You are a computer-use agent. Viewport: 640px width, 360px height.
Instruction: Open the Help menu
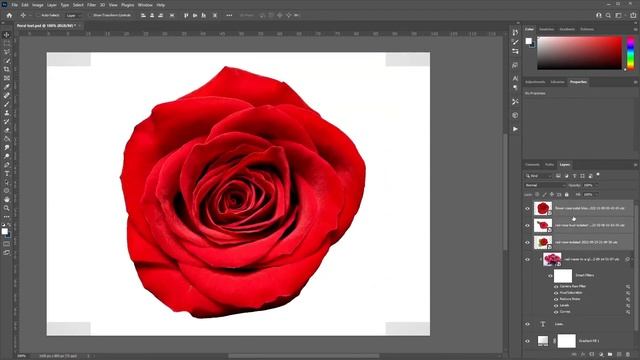(x=161, y=5)
